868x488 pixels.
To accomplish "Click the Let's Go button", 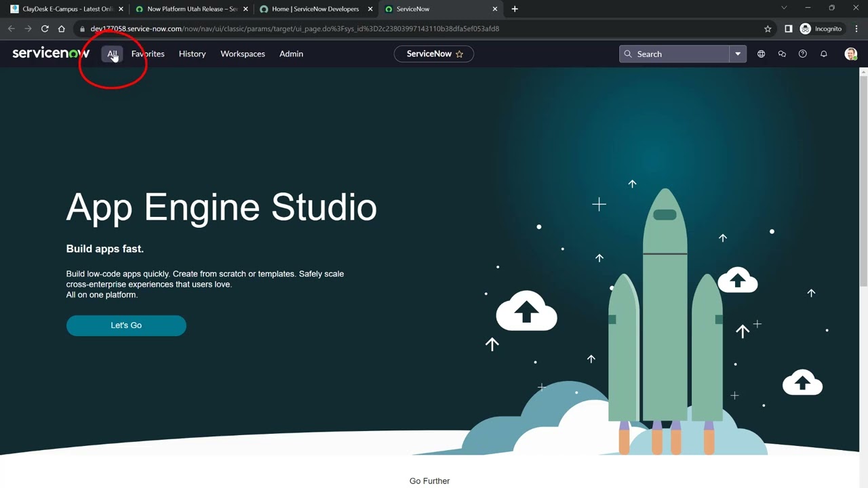I will tap(126, 325).
